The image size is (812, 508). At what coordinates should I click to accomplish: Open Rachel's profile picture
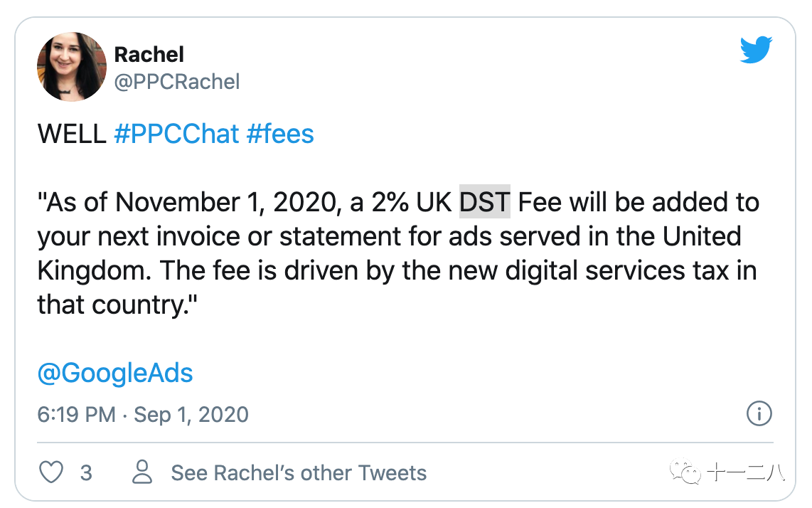pyautogui.click(x=71, y=67)
